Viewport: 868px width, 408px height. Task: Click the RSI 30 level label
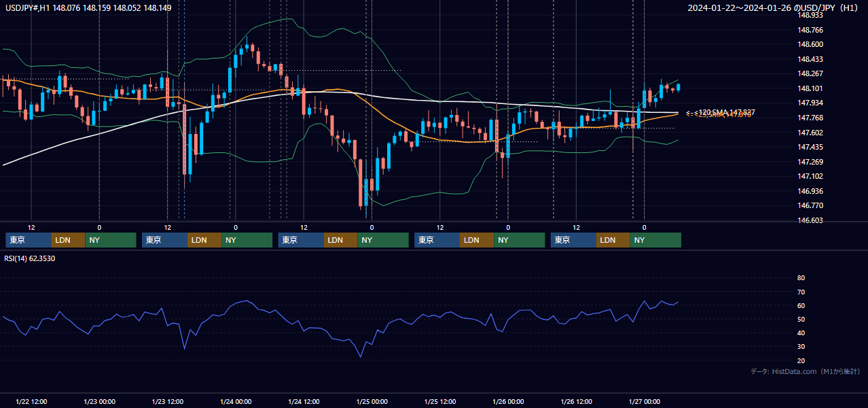point(801,347)
